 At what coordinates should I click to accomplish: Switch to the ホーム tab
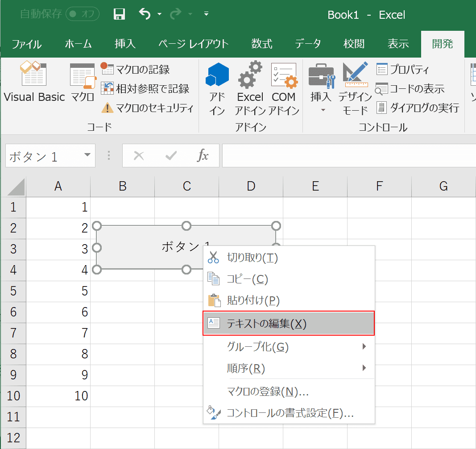point(78,44)
